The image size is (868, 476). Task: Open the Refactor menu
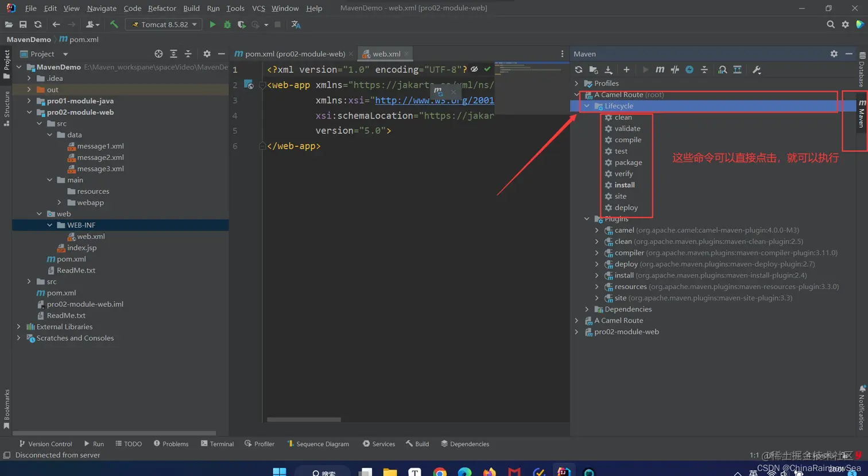click(x=162, y=8)
